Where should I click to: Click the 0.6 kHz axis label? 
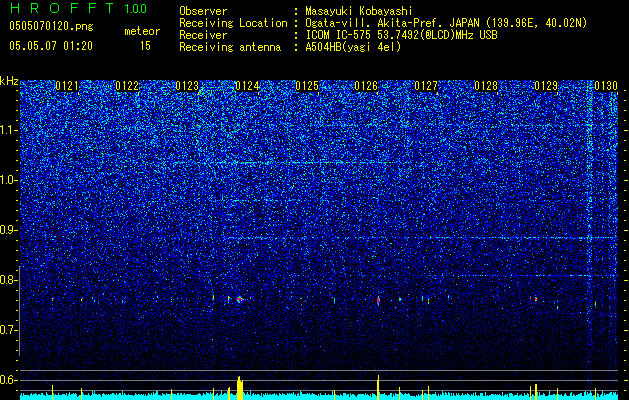pos(8,380)
